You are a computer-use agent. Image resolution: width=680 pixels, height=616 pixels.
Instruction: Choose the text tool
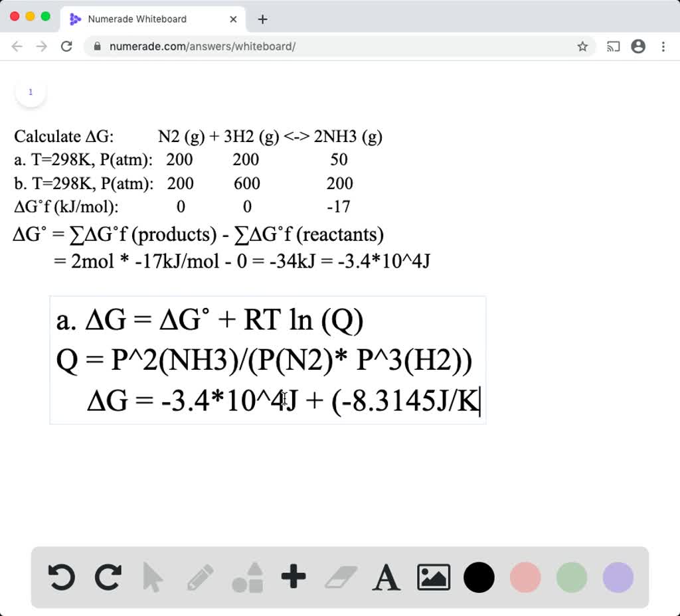(x=386, y=577)
